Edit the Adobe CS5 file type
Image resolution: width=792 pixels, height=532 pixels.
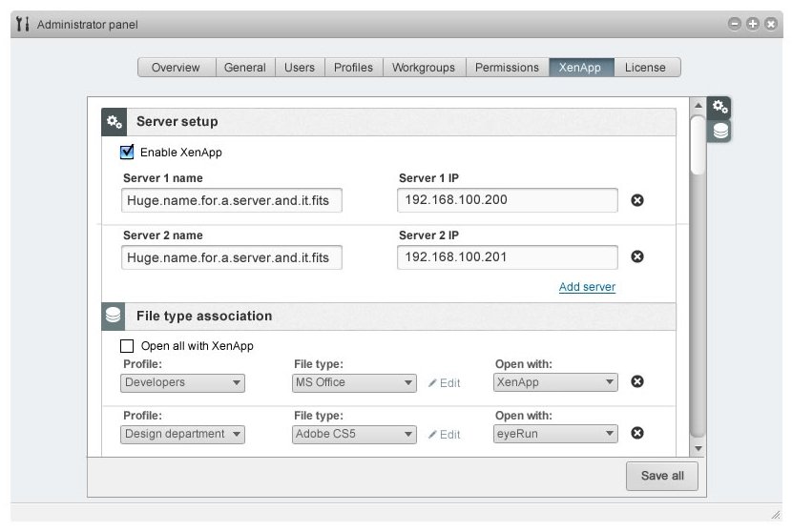tap(445, 435)
